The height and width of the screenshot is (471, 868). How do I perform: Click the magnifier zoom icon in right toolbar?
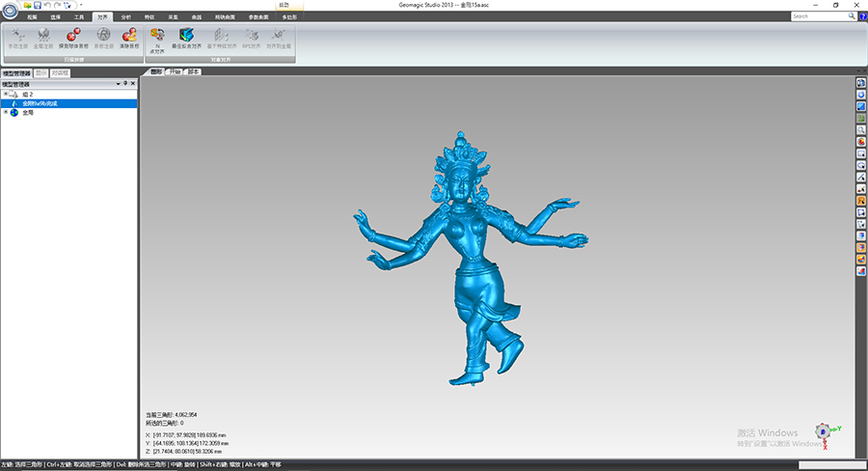860,129
